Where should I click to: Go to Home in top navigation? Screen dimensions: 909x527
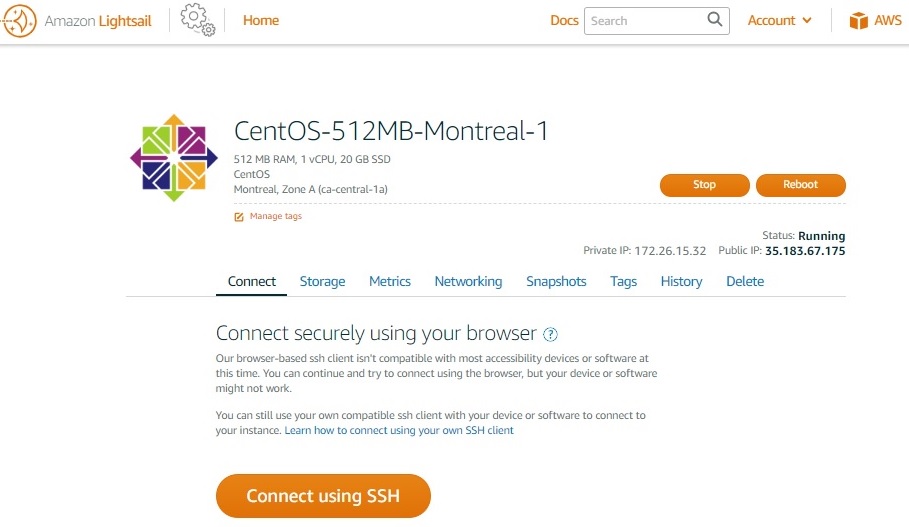261,20
